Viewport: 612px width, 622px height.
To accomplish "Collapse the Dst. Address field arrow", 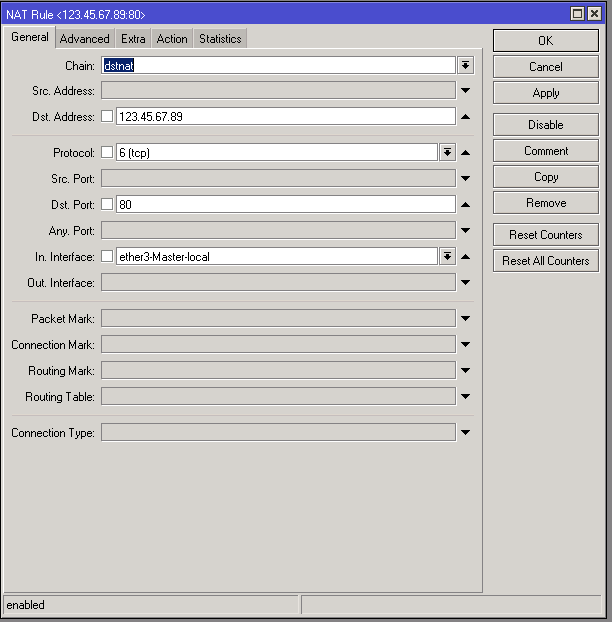I will (465, 117).
